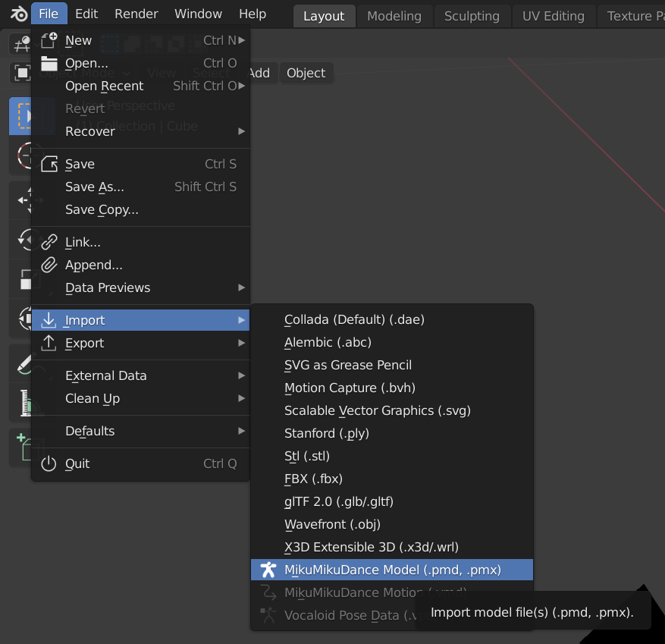Expand the Data Previews submenu

point(242,287)
